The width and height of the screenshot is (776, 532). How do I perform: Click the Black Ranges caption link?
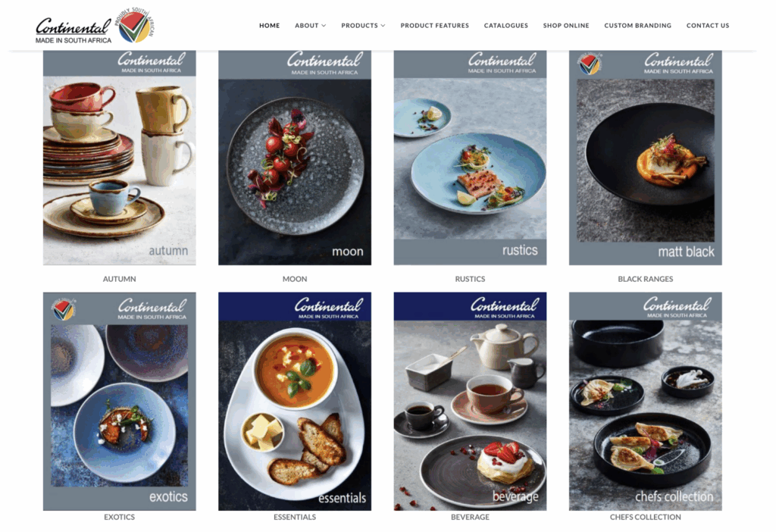646,279
